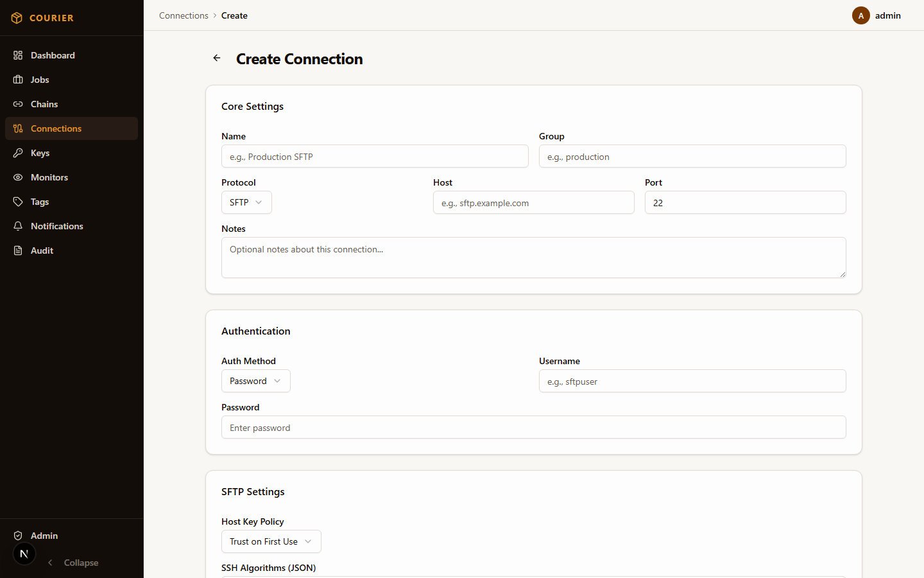Click the Chains link icon
Viewport: 924px width, 578px height.
18,104
